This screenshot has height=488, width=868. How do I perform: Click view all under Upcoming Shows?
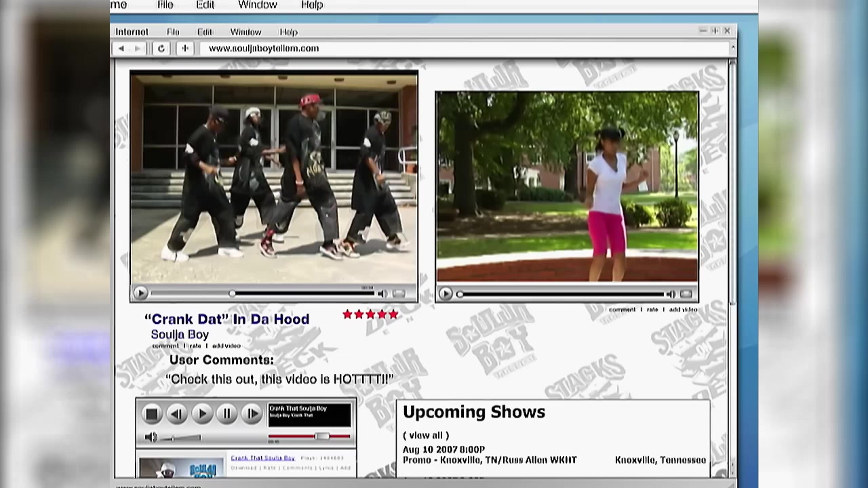click(426, 435)
